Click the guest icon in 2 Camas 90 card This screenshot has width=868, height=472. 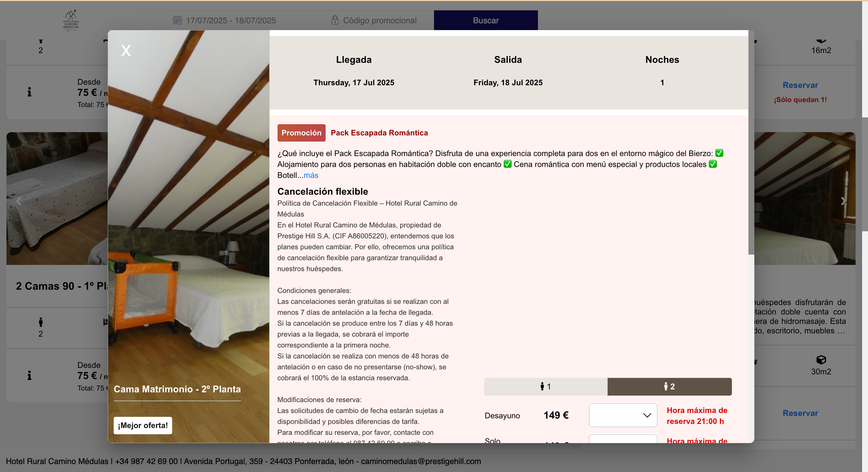[x=40, y=322]
